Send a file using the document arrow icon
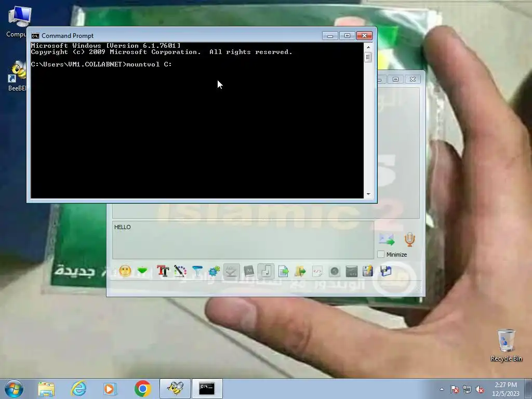 [283, 271]
